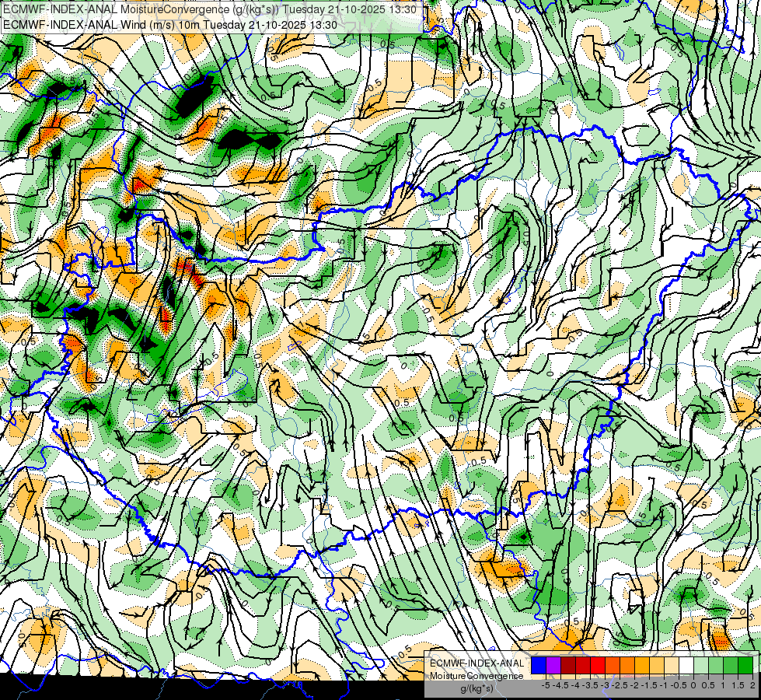Click the legend value -1.5
The width and height of the screenshot is (761, 700).
[x=649, y=685]
